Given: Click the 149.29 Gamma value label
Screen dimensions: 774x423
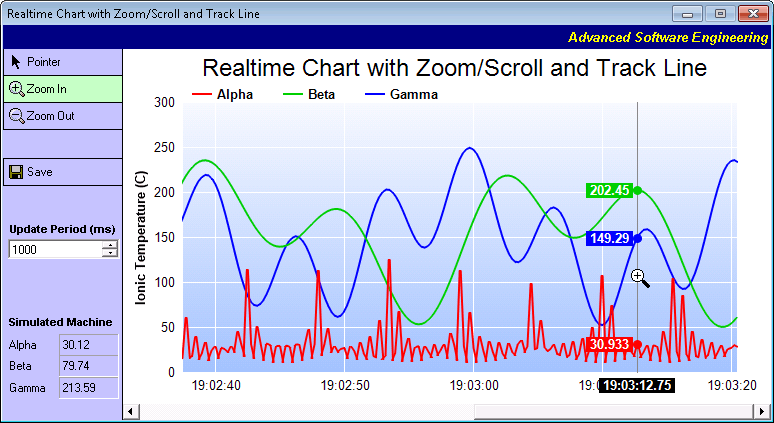Looking at the screenshot, I should coord(610,238).
